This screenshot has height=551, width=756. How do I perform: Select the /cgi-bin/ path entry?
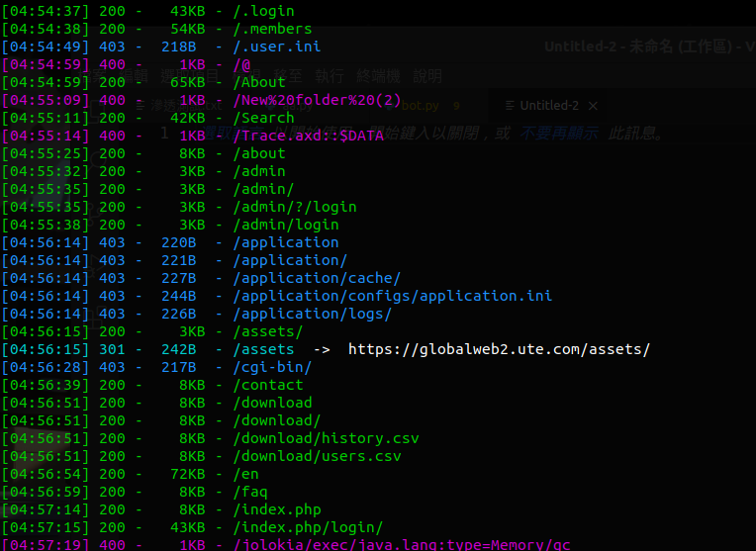[272, 367]
